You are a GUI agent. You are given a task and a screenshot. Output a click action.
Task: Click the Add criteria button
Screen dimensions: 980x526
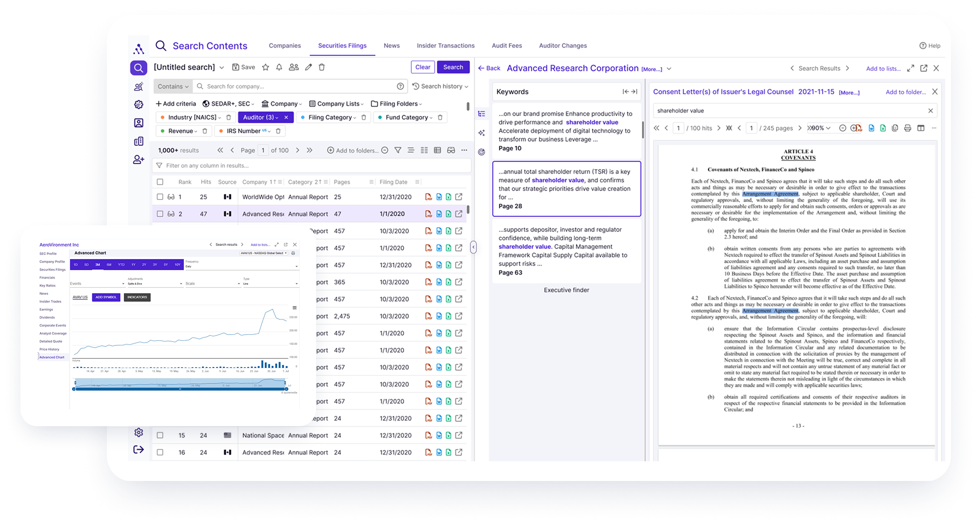pyautogui.click(x=176, y=104)
